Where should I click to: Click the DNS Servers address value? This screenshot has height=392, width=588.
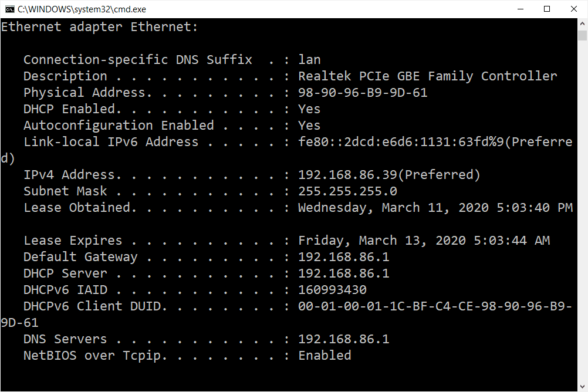(343, 339)
